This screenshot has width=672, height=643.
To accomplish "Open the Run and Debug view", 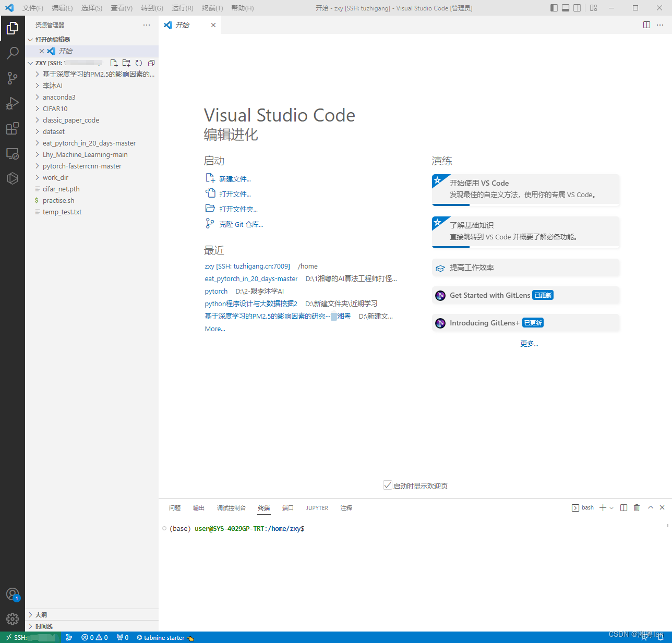I will pyautogui.click(x=13, y=103).
